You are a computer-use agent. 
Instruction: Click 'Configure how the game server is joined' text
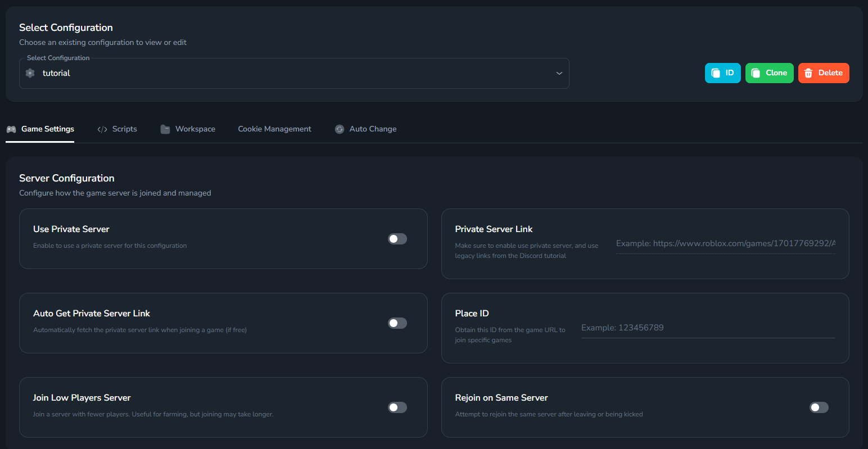(115, 193)
